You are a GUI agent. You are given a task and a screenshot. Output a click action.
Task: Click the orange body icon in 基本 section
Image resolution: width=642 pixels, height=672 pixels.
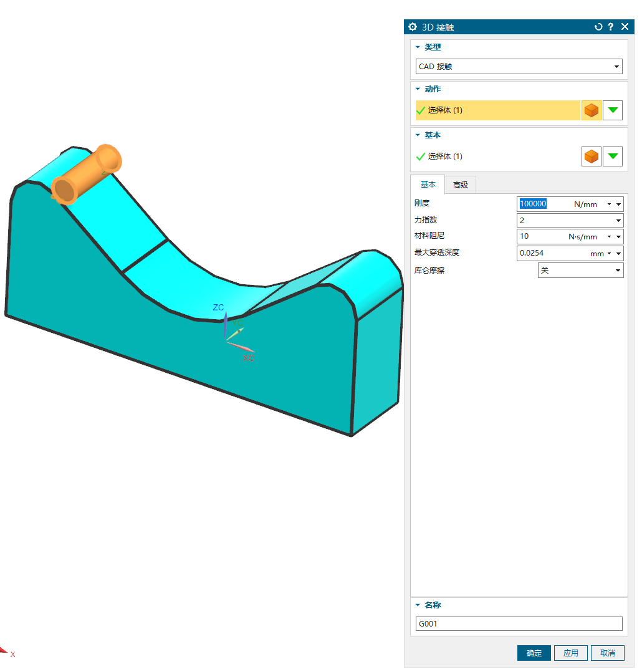[592, 156]
